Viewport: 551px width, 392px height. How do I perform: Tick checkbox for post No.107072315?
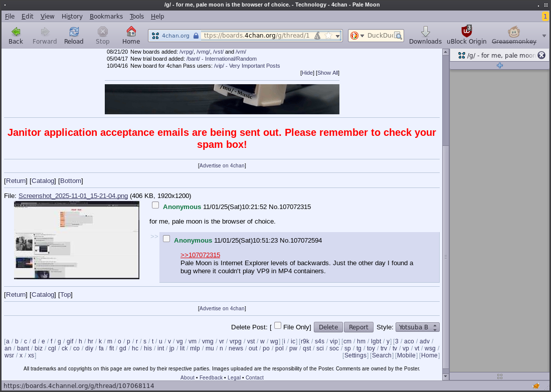155,205
